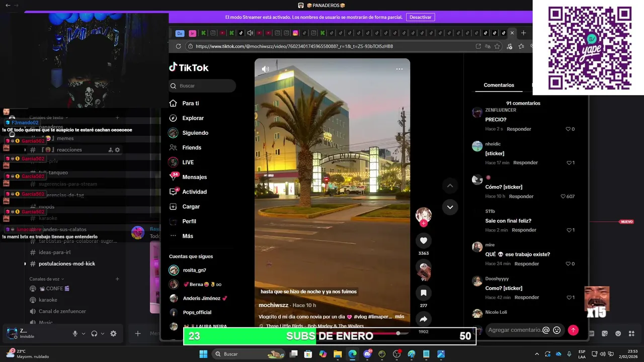Expand video description with más
Image resolution: width=644 pixels, height=362 pixels.
coord(399,317)
